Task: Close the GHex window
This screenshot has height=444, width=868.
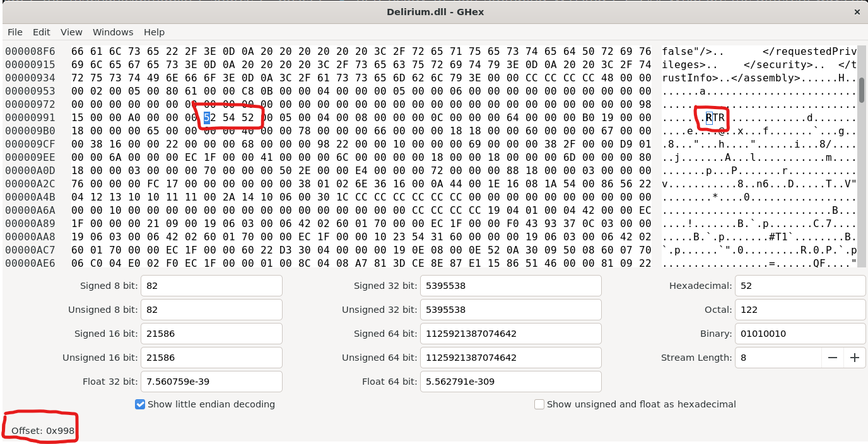Action: coord(856,12)
